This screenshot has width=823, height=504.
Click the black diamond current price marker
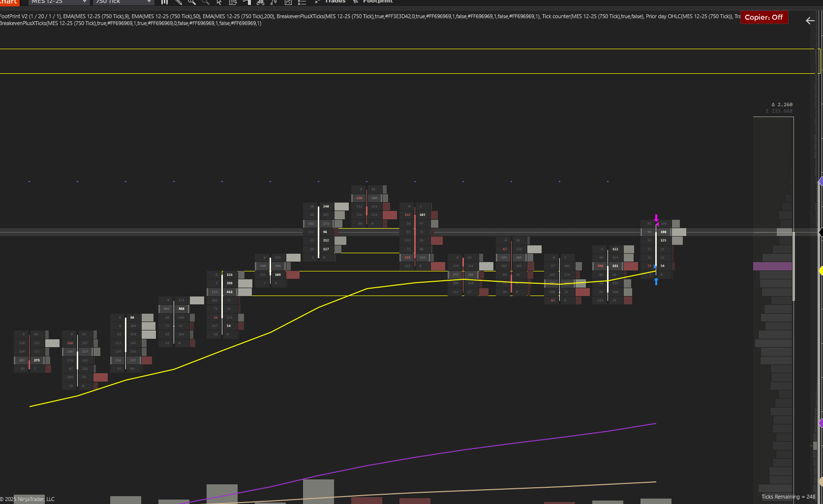(x=821, y=232)
